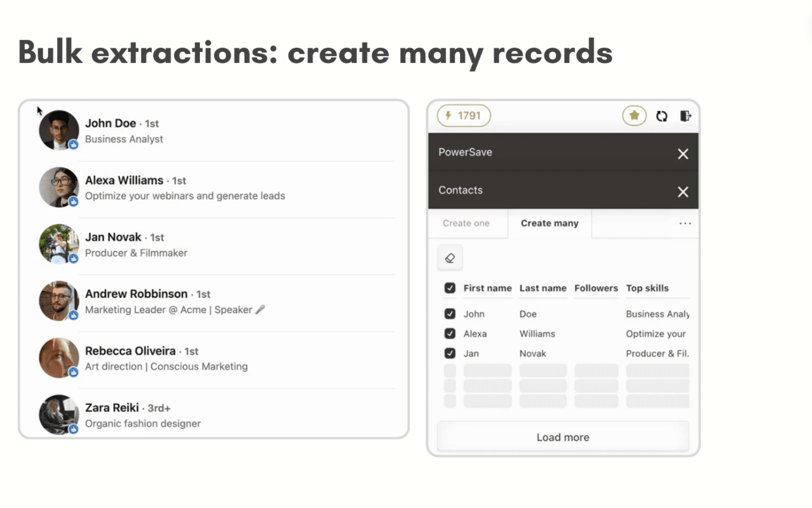
Task: Open Andrew Robbinson's profile name link
Action: coord(136,294)
